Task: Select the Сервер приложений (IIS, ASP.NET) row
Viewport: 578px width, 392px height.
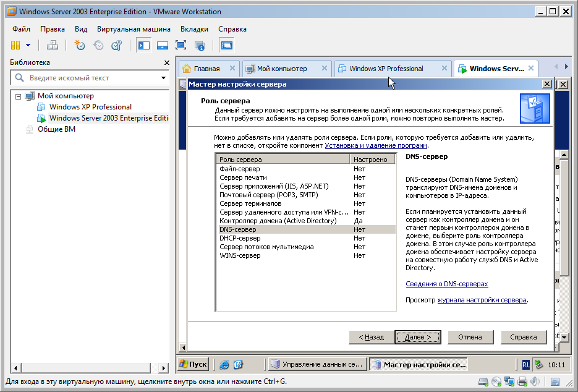Action: (x=307, y=186)
